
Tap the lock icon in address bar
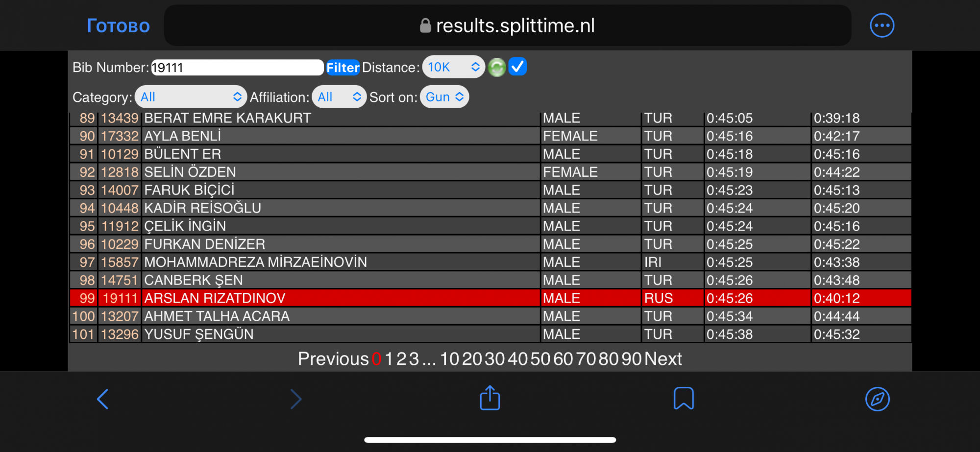pyautogui.click(x=425, y=25)
